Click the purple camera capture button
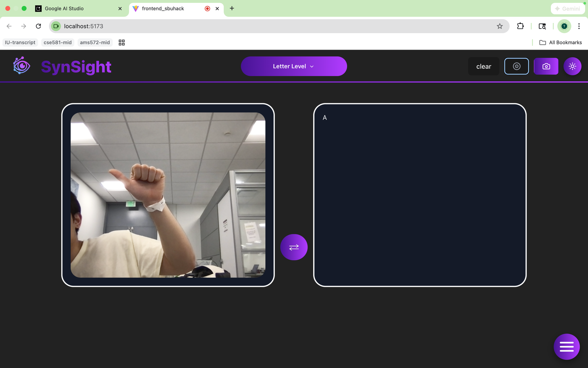This screenshot has height=368, width=588. coord(546,66)
